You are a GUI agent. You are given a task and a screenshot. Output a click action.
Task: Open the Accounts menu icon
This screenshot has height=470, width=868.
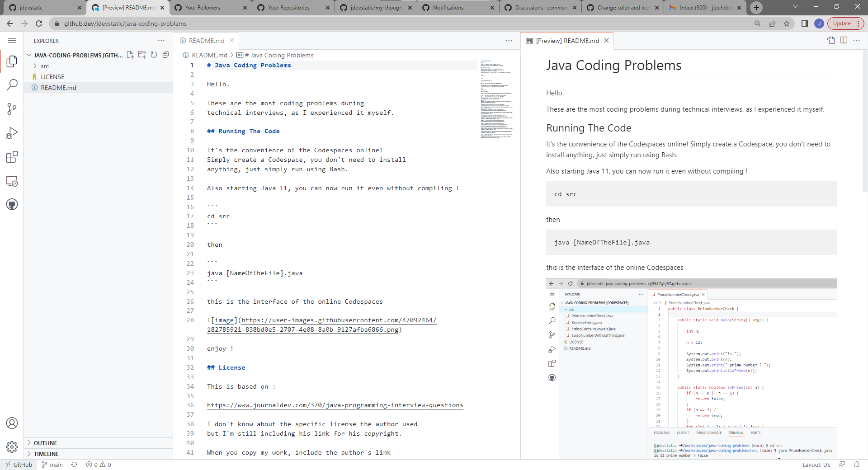pyautogui.click(x=12, y=423)
